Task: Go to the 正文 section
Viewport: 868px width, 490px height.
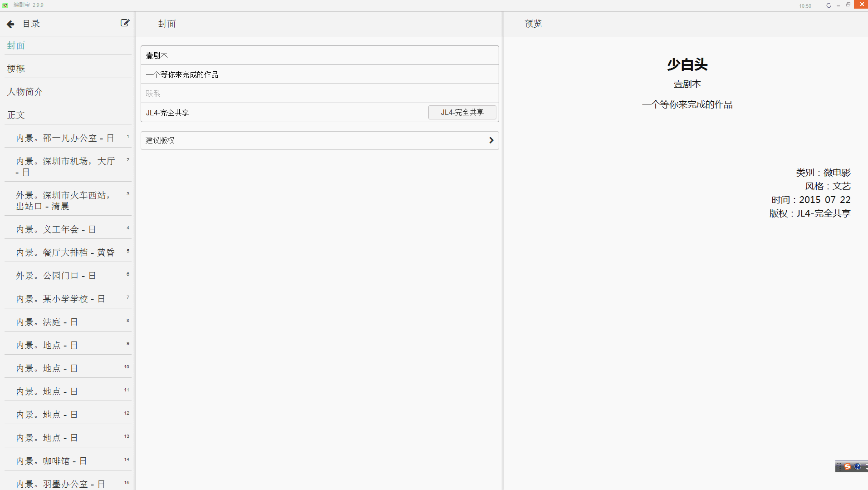Action: pyautogui.click(x=16, y=115)
